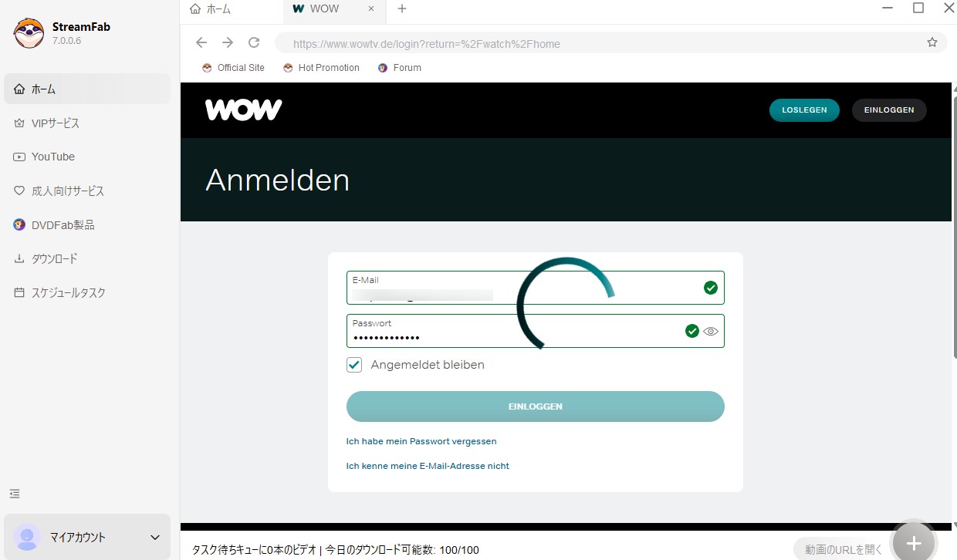This screenshot has width=957, height=560.
Task: Open new tab with plus icon
Action: tap(402, 9)
